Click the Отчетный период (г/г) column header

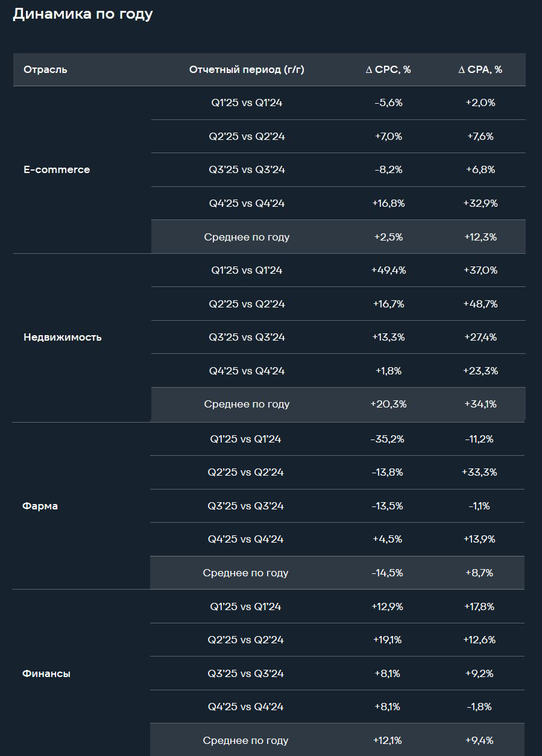click(x=247, y=69)
